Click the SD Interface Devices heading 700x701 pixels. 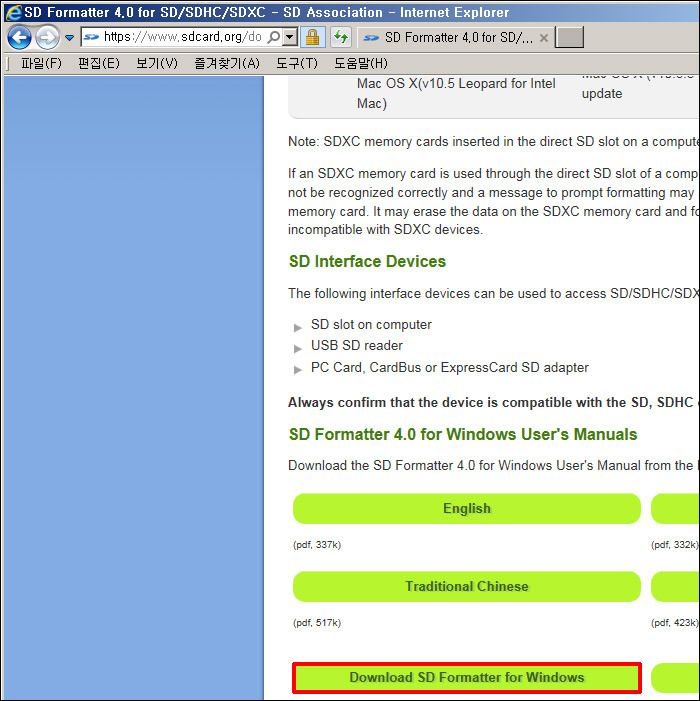(x=367, y=261)
